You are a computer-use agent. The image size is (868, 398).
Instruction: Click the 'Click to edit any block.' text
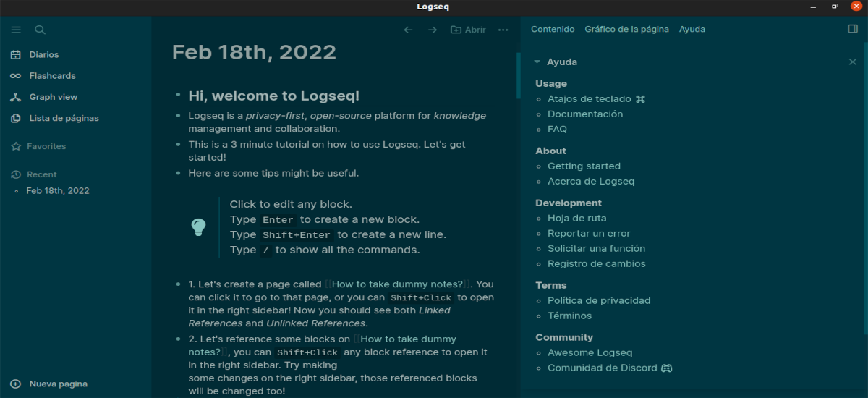point(291,205)
